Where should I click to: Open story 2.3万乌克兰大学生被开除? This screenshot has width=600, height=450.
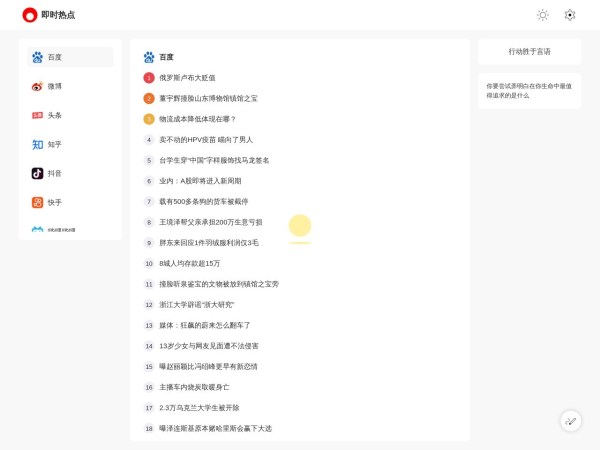tap(199, 408)
